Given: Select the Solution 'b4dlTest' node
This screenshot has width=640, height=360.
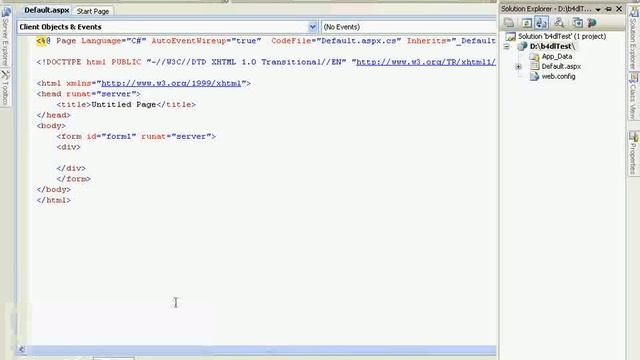Looking at the screenshot, I should coord(562,36).
